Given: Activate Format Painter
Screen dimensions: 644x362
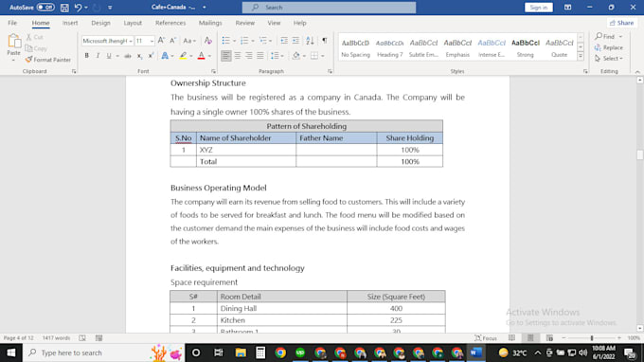Looking at the screenshot, I should [48, 60].
